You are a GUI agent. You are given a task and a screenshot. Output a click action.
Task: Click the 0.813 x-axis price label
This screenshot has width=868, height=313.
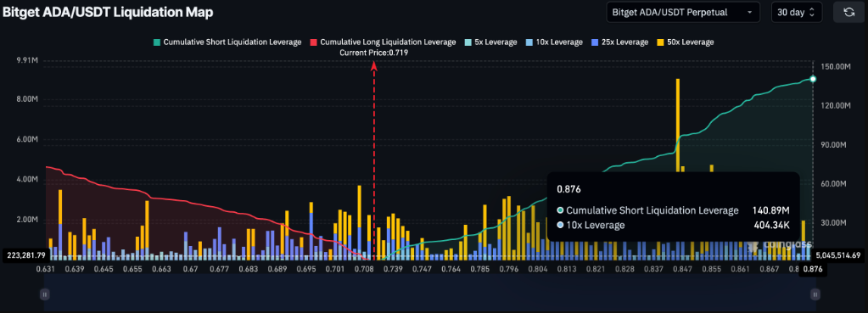pyautogui.click(x=566, y=269)
